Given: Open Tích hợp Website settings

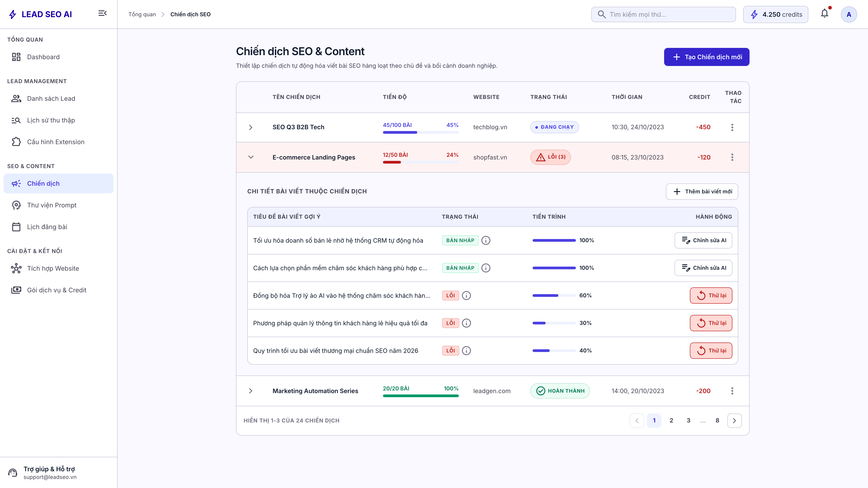Looking at the screenshot, I should [59, 268].
